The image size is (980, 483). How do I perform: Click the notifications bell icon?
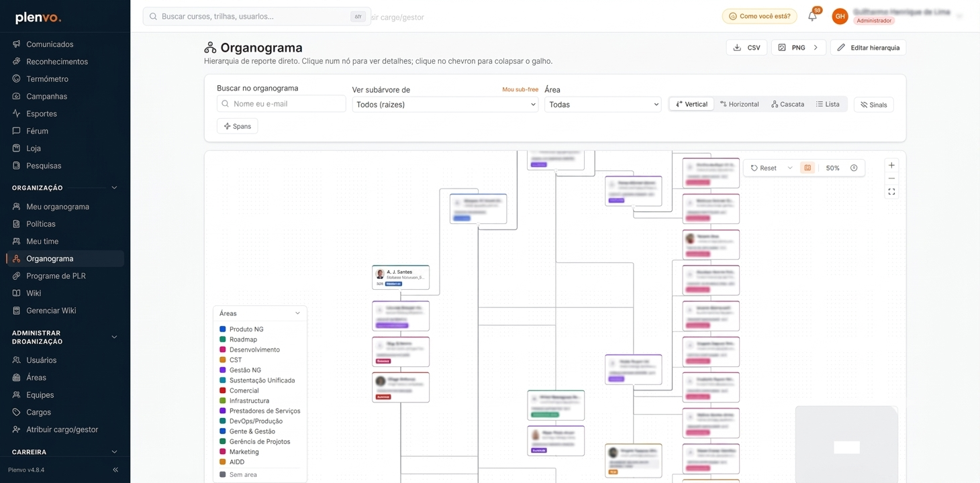pos(812,16)
